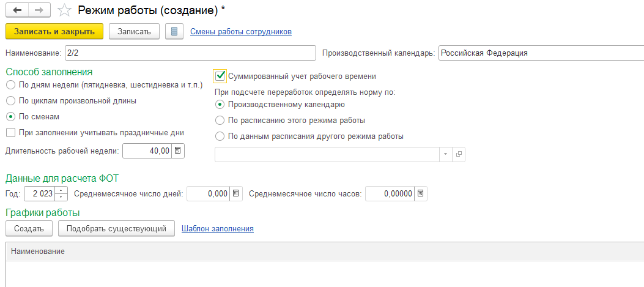The image size is (644, 287).
Task: Click Записать и закрыть button
Action: tap(54, 32)
